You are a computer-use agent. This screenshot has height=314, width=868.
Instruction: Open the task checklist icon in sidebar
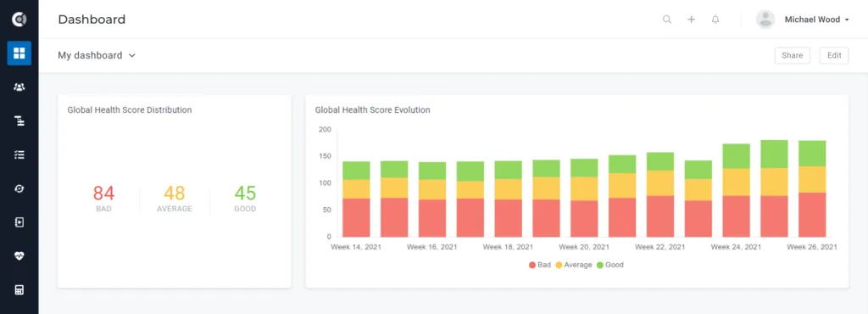[x=19, y=154]
